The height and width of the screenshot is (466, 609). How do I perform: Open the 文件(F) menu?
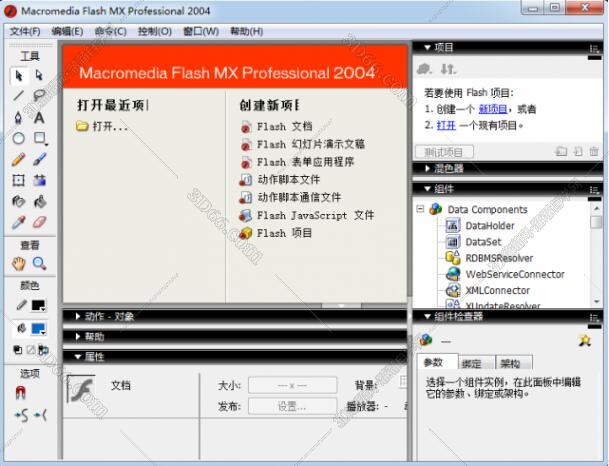coord(25,31)
